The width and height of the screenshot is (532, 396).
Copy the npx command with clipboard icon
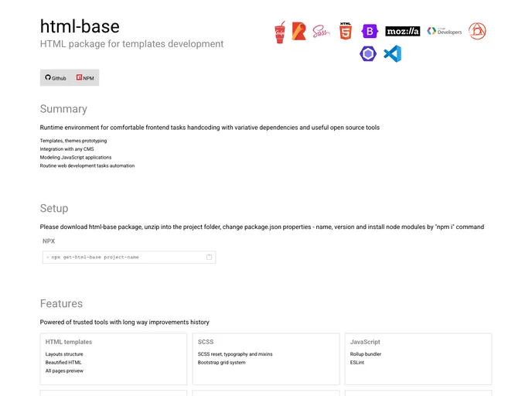(209, 257)
